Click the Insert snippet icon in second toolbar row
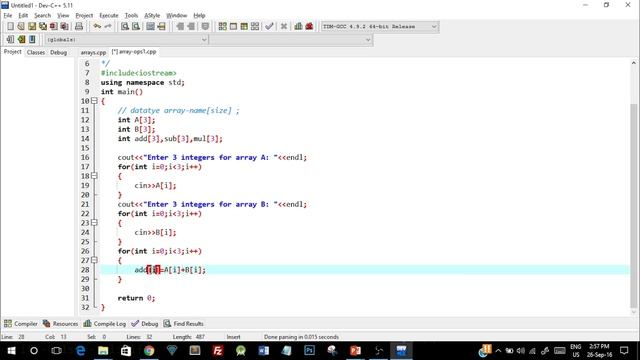 pyautogui.click(x=10, y=40)
